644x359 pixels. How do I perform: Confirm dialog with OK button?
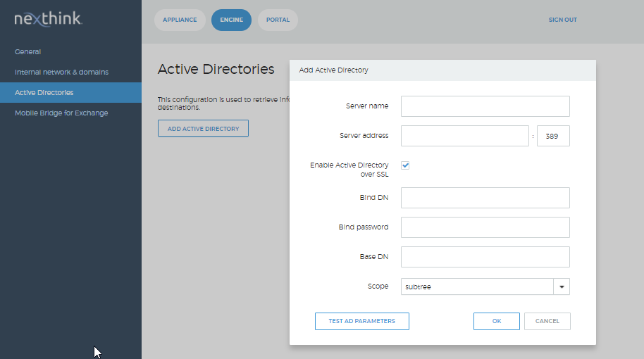tap(497, 321)
